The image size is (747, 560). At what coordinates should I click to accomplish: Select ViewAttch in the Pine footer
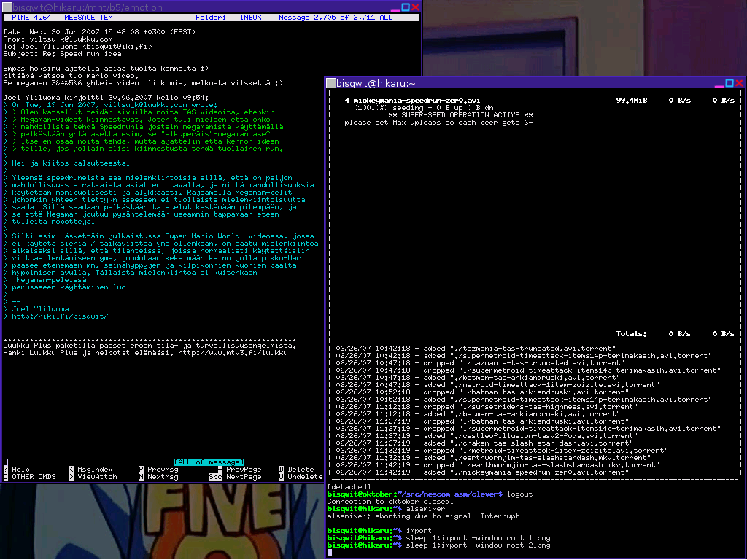pyautogui.click(x=97, y=476)
